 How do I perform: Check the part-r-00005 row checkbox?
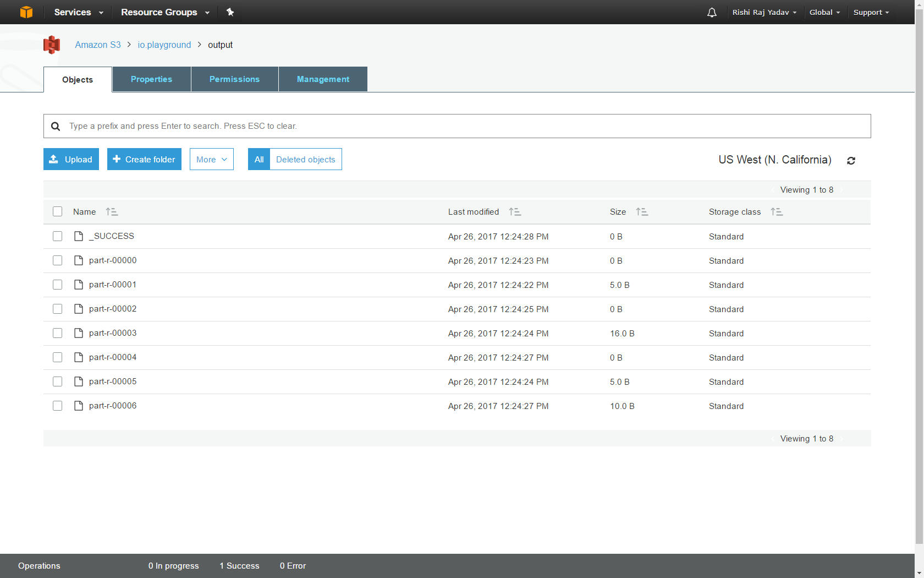pyautogui.click(x=57, y=381)
